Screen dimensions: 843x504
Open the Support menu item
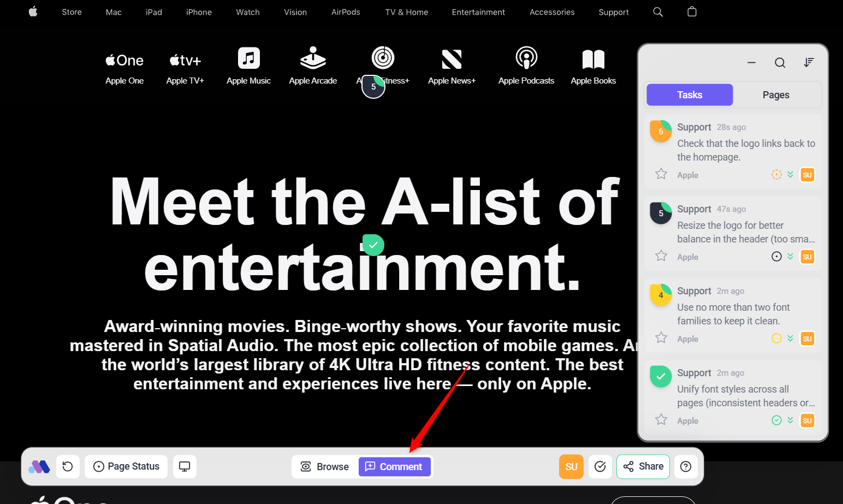click(x=614, y=12)
